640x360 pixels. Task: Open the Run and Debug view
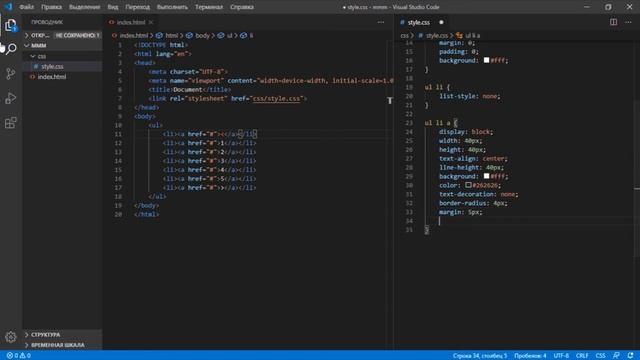coord(11,98)
